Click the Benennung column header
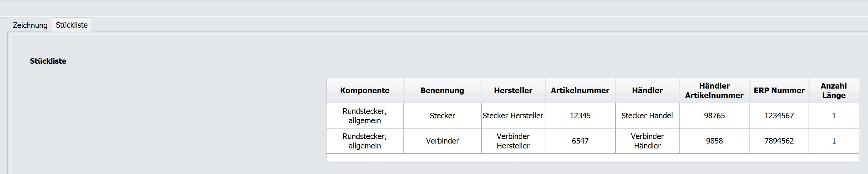Screen dimensions: 868x174 coord(442,91)
